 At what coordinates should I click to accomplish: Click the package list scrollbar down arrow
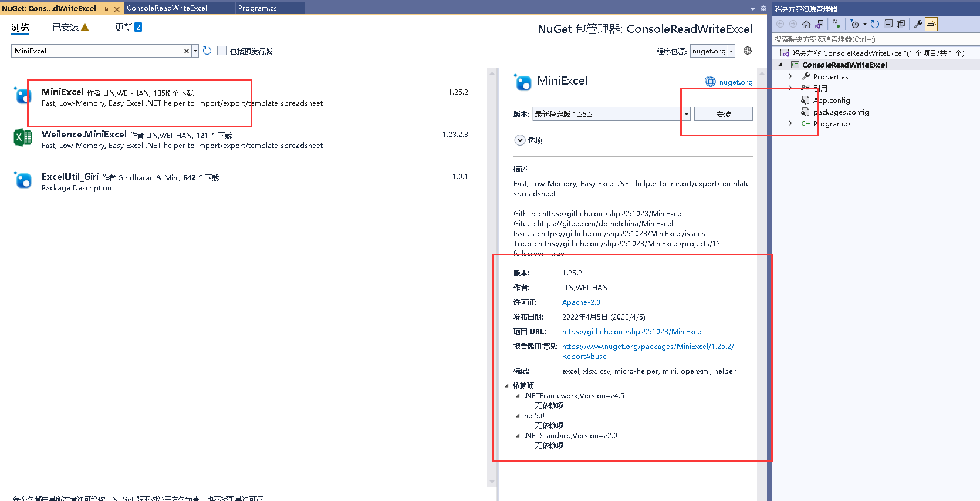tap(492, 482)
